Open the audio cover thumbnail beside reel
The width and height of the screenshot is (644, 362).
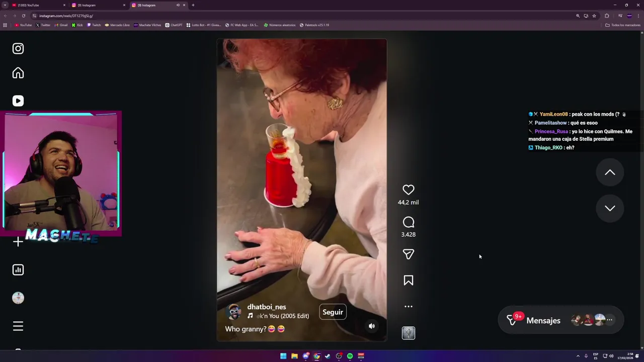(409, 333)
